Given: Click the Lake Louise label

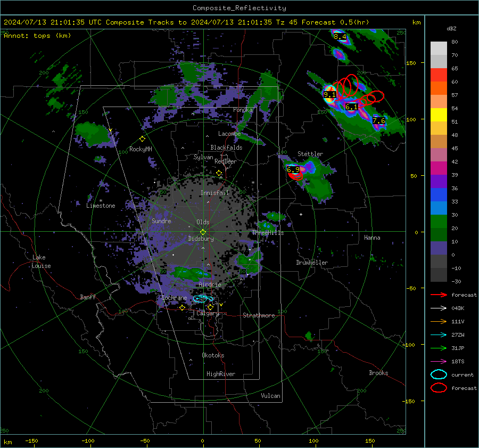Looking at the screenshot, I should coord(41,262).
